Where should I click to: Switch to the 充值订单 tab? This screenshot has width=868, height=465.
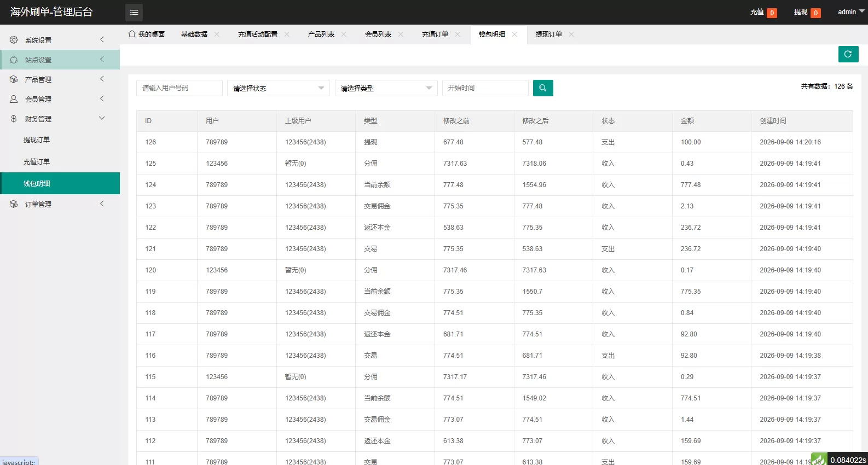[x=435, y=34]
